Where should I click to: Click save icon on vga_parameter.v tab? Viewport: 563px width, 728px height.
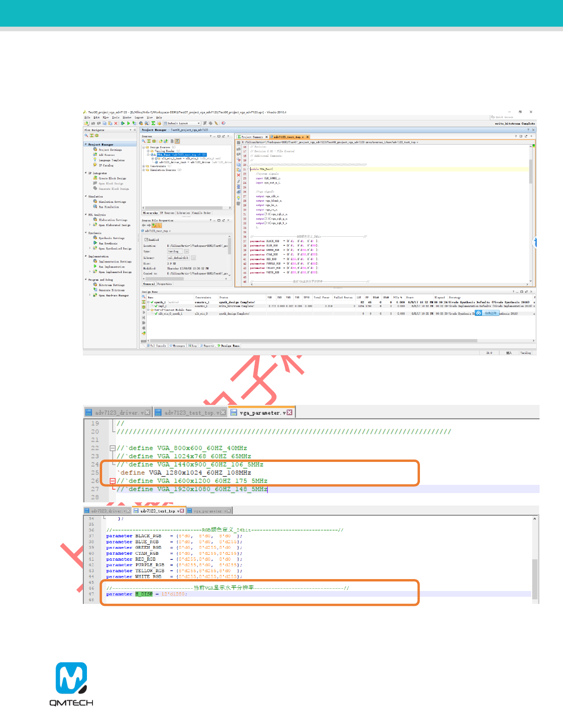234,413
